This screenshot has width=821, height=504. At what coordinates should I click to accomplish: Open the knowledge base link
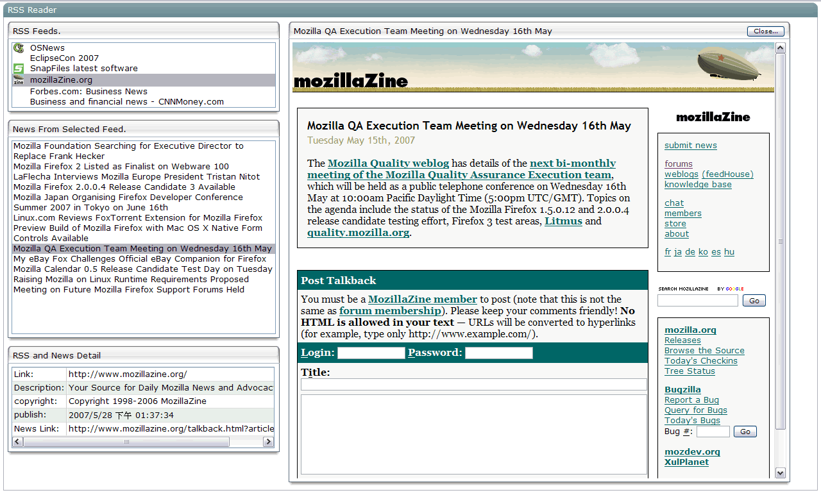[698, 185]
